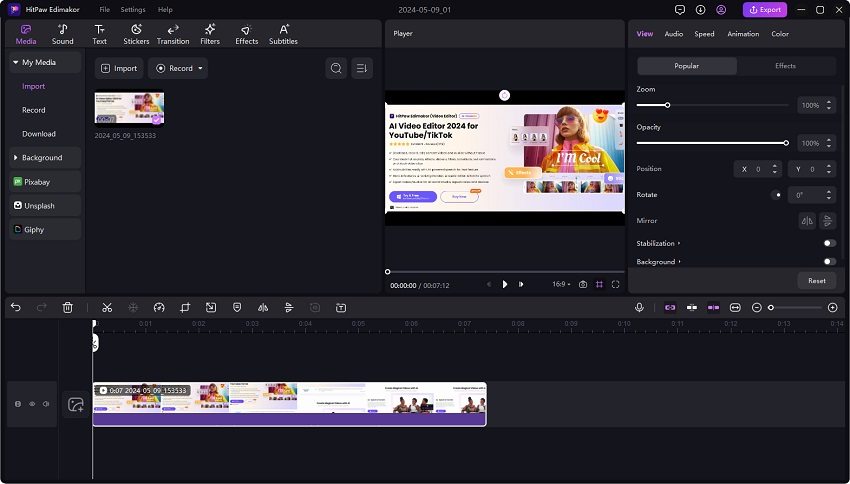
Task: Mute the video track audio
Action: (x=46, y=404)
